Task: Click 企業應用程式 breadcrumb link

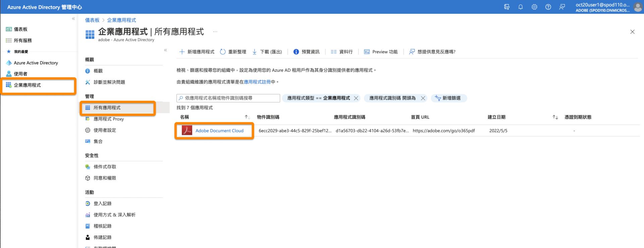Action: coord(121,20)
